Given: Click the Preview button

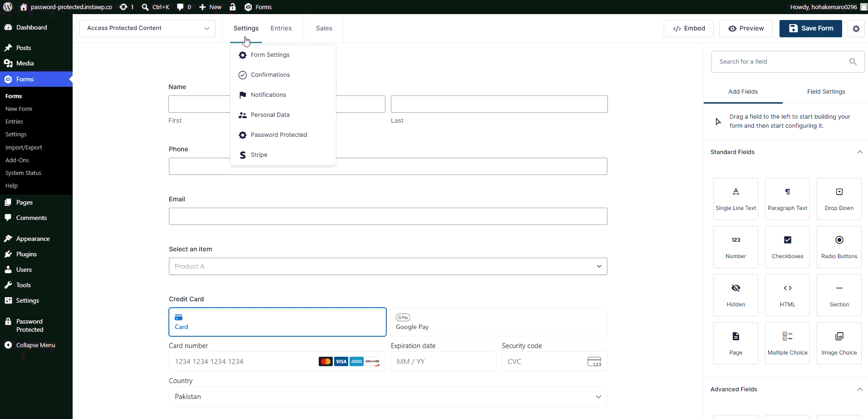Looking at the screenshot, I should (x=746, y=28).
